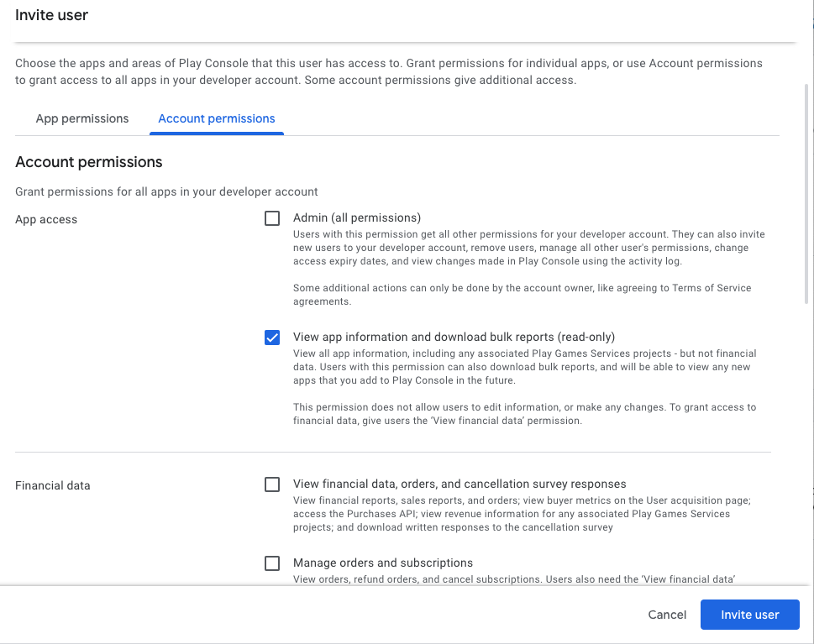
Task: Click the 'Invite user' dialog title
Action: 51,15
